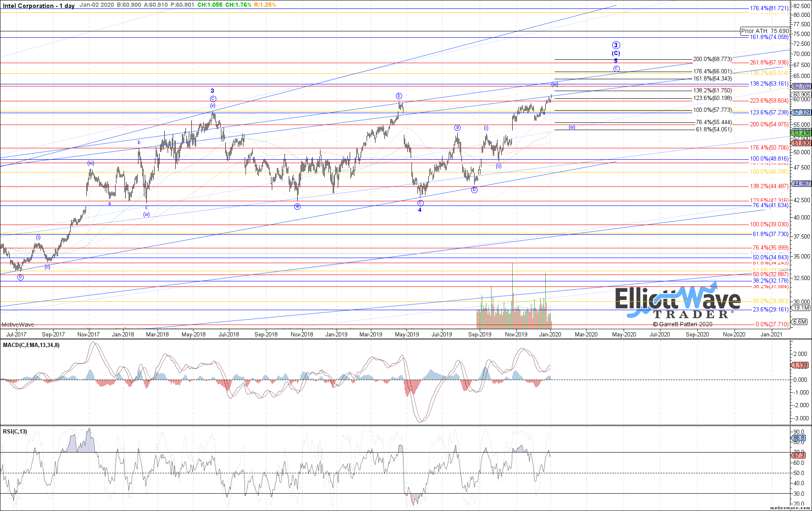Click the blue price tag "57.329"
Viewport: 812px width, 511px height.
(x=801, y=113)
